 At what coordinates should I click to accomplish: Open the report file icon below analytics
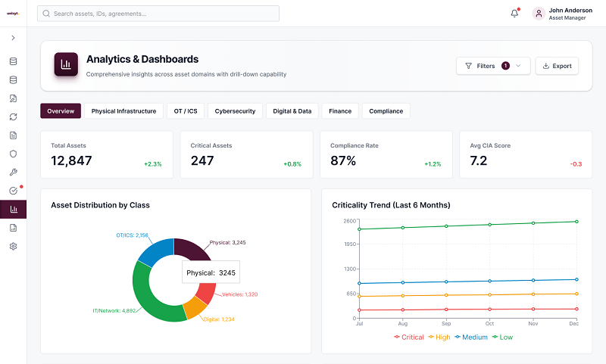(13, 228)
